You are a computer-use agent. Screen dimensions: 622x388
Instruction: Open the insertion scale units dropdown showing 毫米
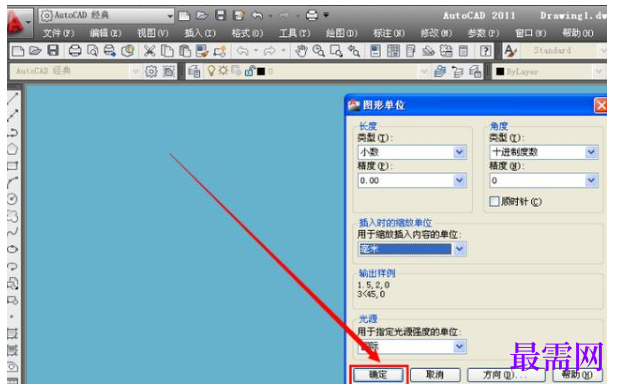click(459, 249)
